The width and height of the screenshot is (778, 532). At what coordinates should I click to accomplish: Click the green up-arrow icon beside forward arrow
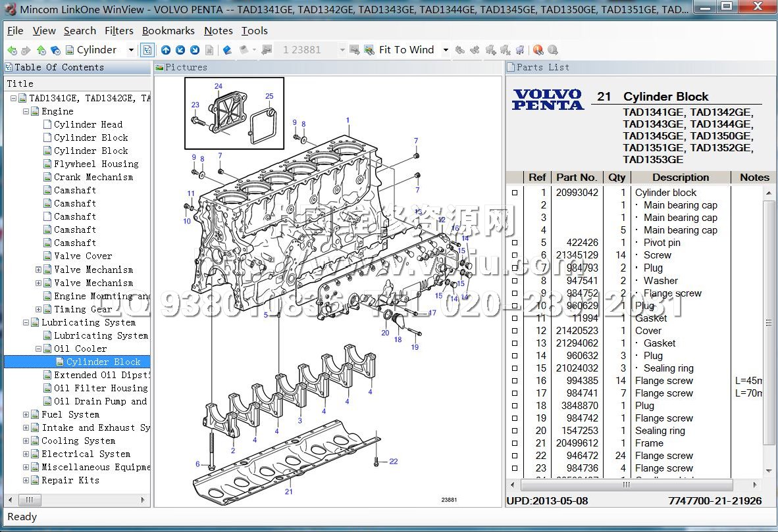tap(41, 50)
